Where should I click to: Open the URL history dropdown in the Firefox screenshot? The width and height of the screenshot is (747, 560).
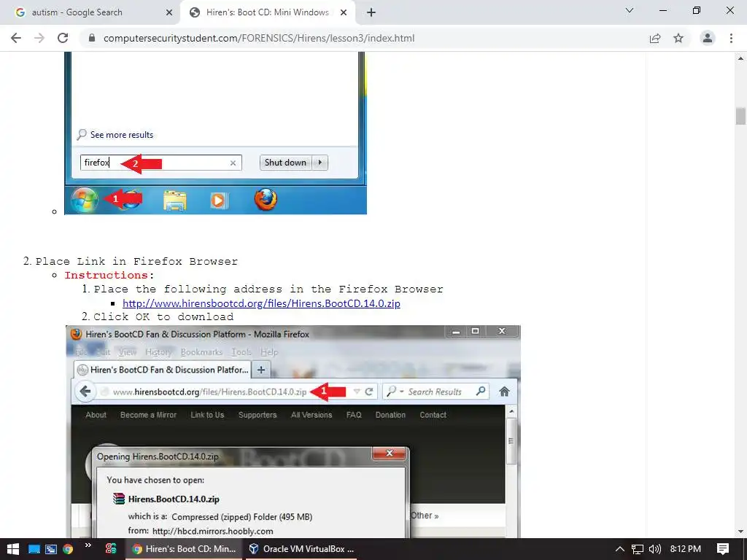click(356, 392)
